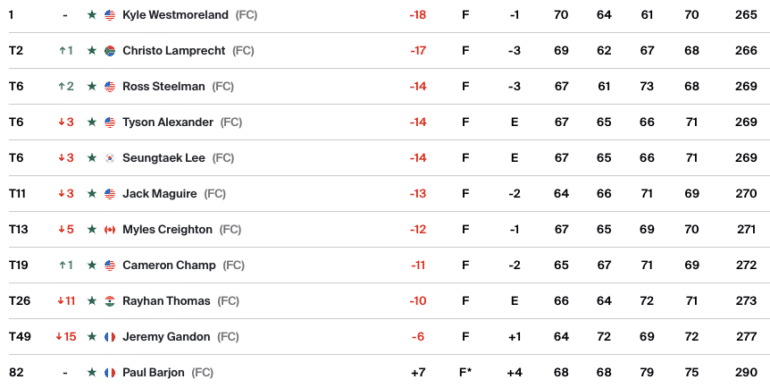This screenshot has height=388, width=770.
Task: Click the -17 score for Christo Lamprecht
Action: pyautogui.click(x=418, y=51)
